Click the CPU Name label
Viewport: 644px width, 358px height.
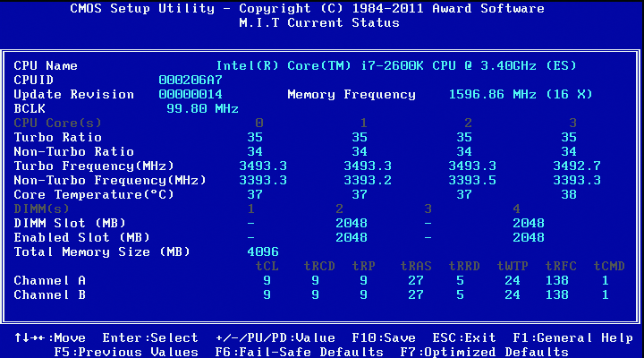pyautogui.click(x=46, y=65)
